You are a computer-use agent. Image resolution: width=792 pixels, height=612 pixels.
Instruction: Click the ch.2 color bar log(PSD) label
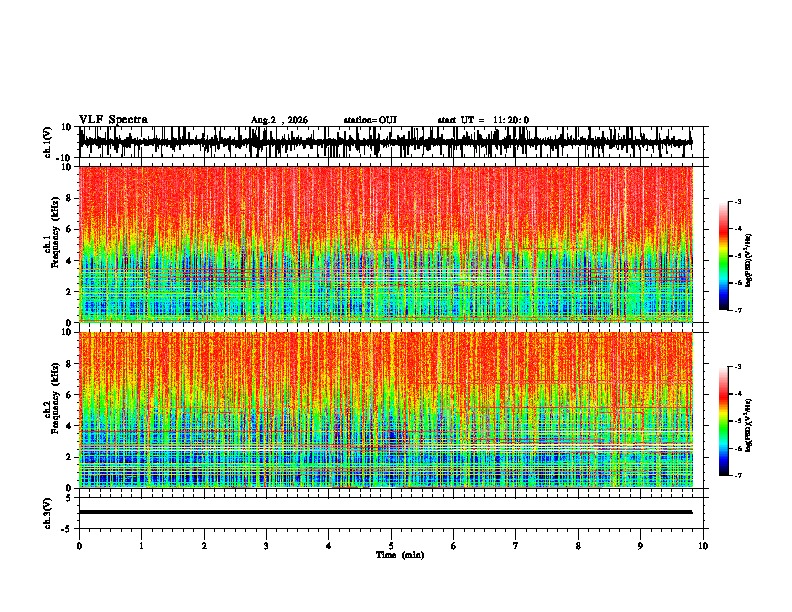coord(748,425)
